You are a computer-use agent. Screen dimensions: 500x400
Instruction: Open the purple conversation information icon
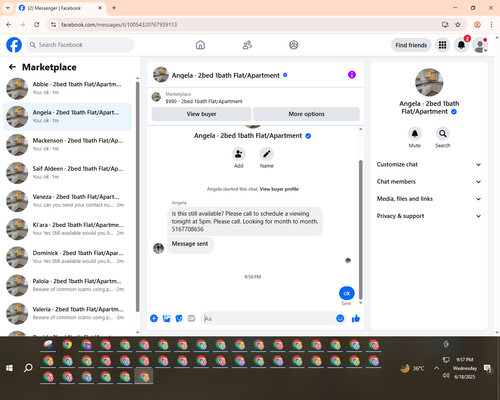pos(352,75)
